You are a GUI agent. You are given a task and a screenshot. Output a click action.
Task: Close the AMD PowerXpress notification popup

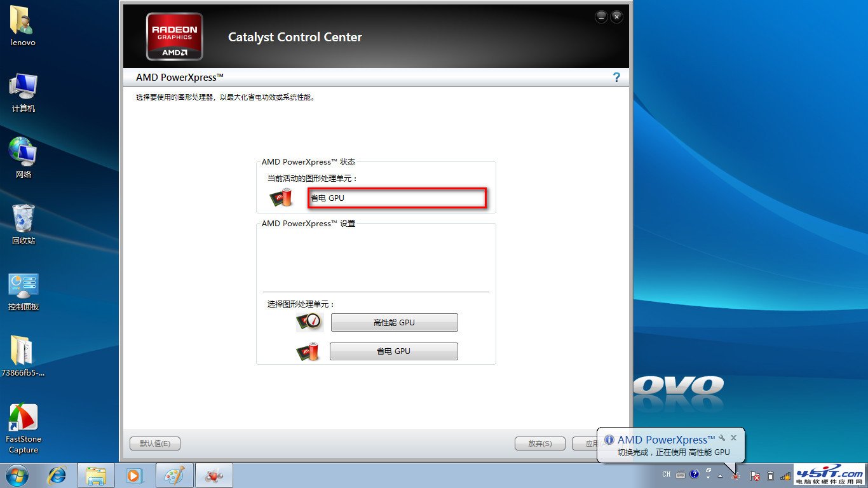coord(734,438)
